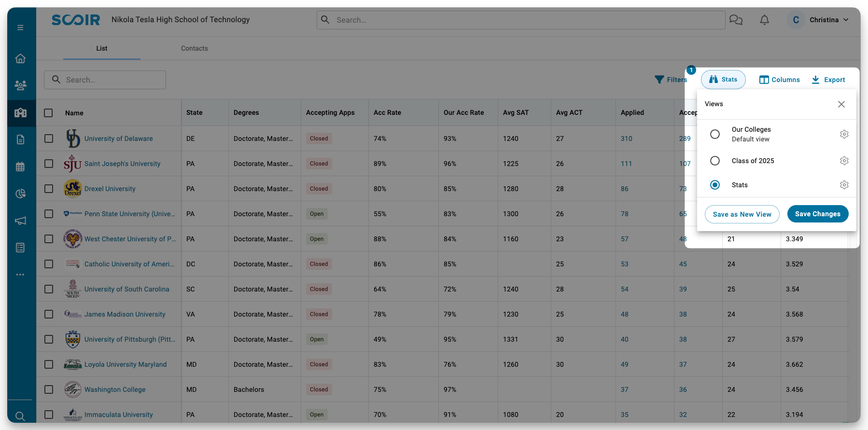The height and width of the screenshot is (430, 868).
Task: Open the hamburger menu icon
Action: tap(20, 28)
